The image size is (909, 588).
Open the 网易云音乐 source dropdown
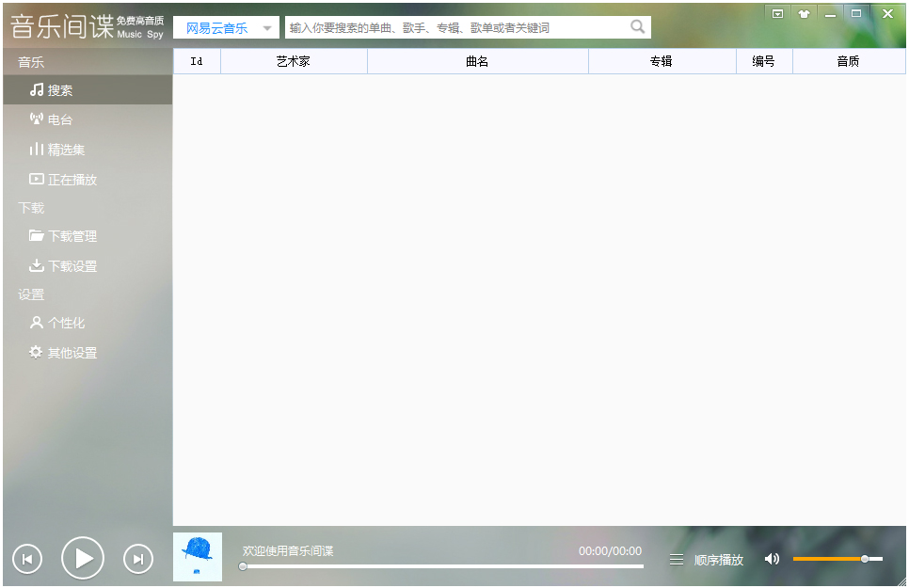[226, 27]
